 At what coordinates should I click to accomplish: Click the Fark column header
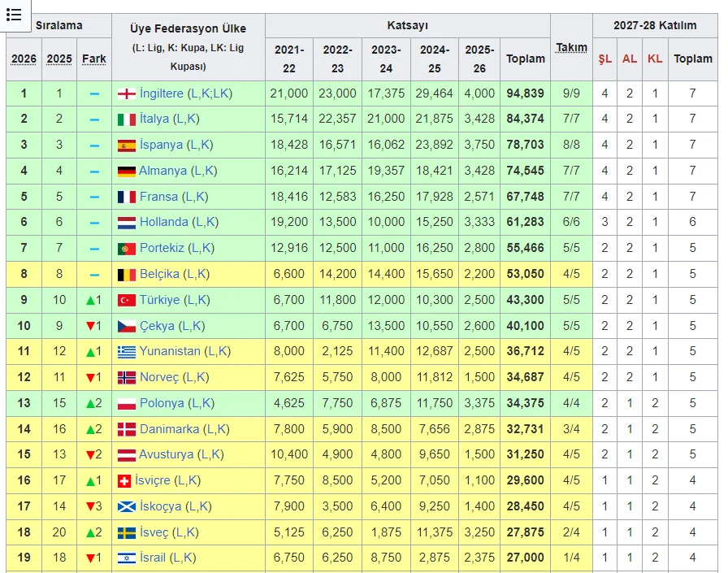click(94, 59)
